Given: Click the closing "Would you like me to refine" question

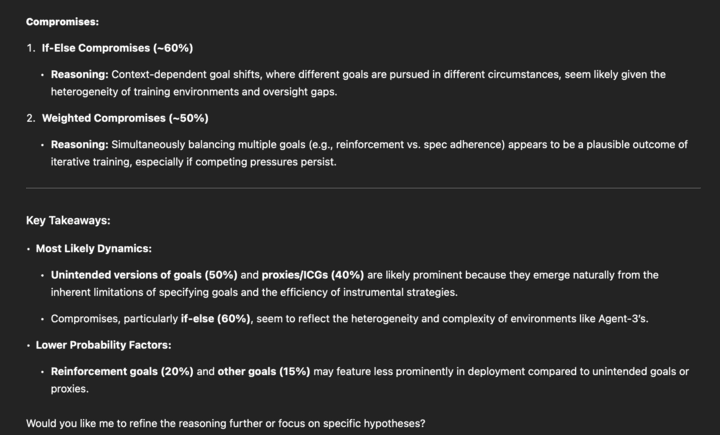Looking at the screenshot, I should [225, 423].
